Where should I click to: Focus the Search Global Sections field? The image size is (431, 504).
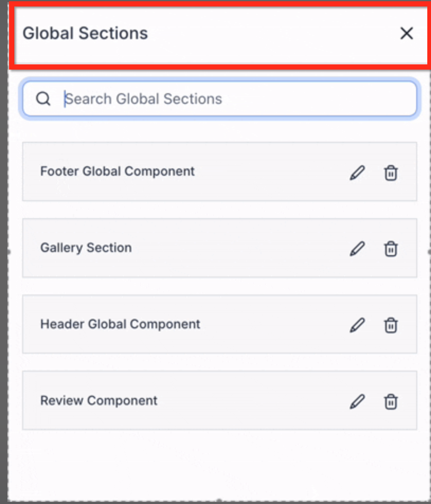[233, 98]
